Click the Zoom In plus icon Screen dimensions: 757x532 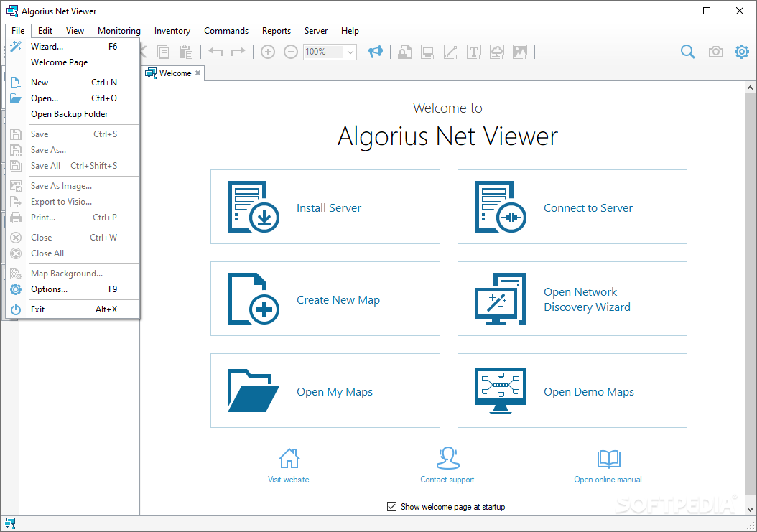click(x=267, y=52)
